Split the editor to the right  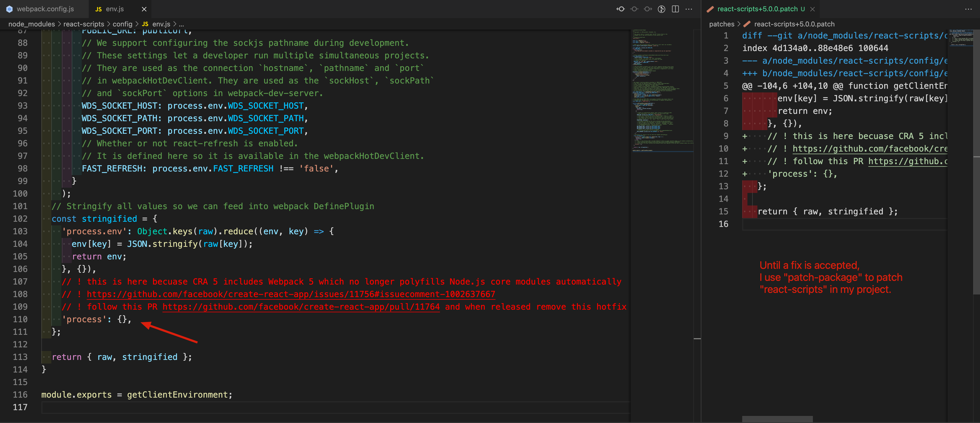click(x=675, y=9)
